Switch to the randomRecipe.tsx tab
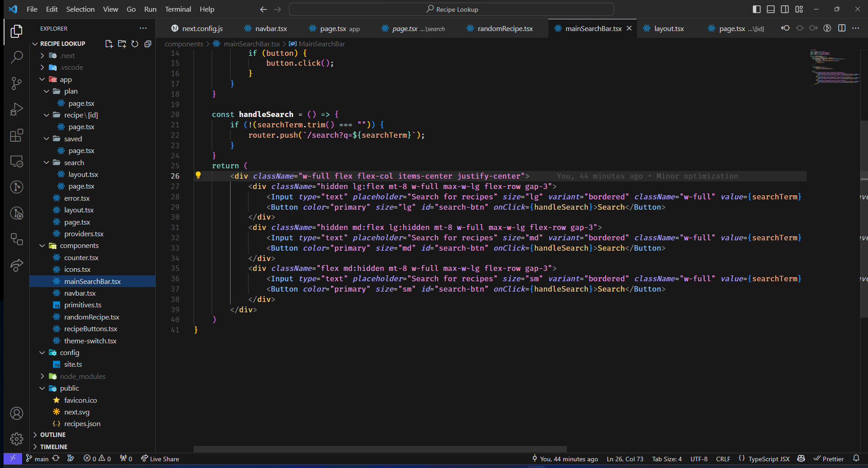The image size is (868, 468). (x=505, y=28)
